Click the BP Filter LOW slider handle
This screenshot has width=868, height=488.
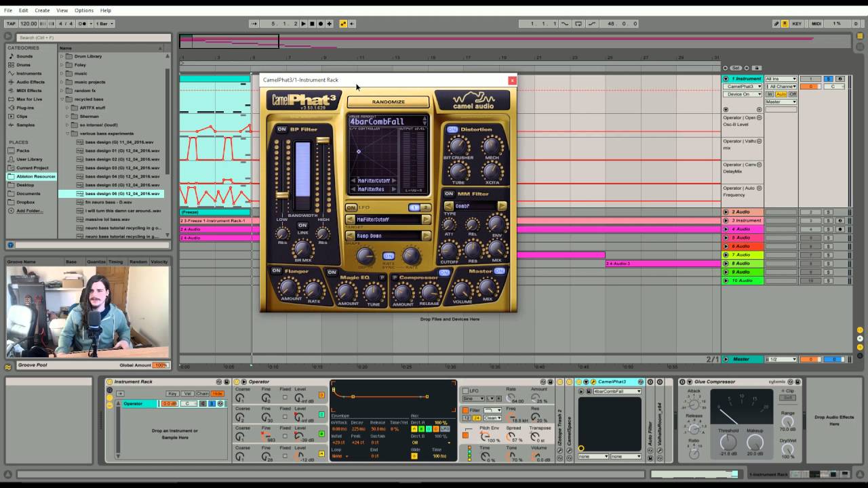281,195
